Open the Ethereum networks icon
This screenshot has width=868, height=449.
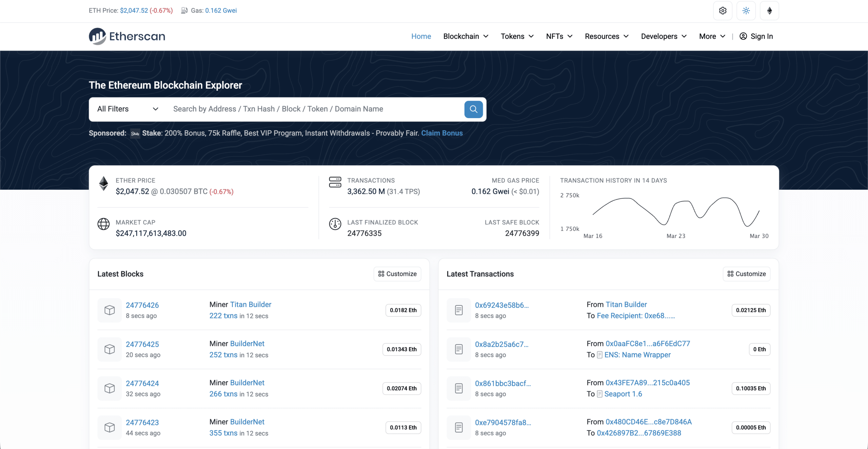(769, 11)
